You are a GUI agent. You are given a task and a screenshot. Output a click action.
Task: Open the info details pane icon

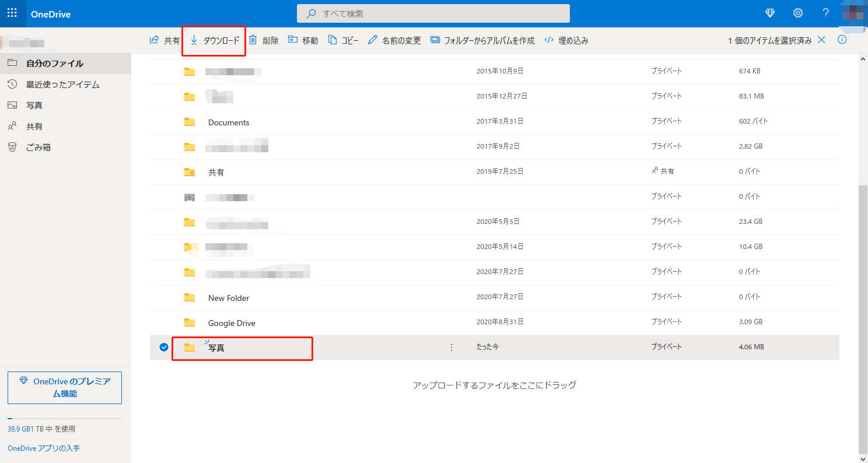tap(842, 40)
